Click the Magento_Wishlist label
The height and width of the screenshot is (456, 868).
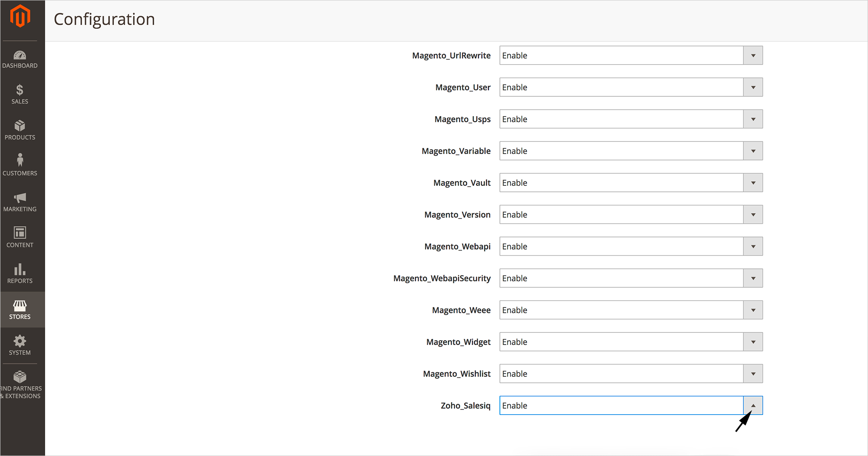[457, 374]
